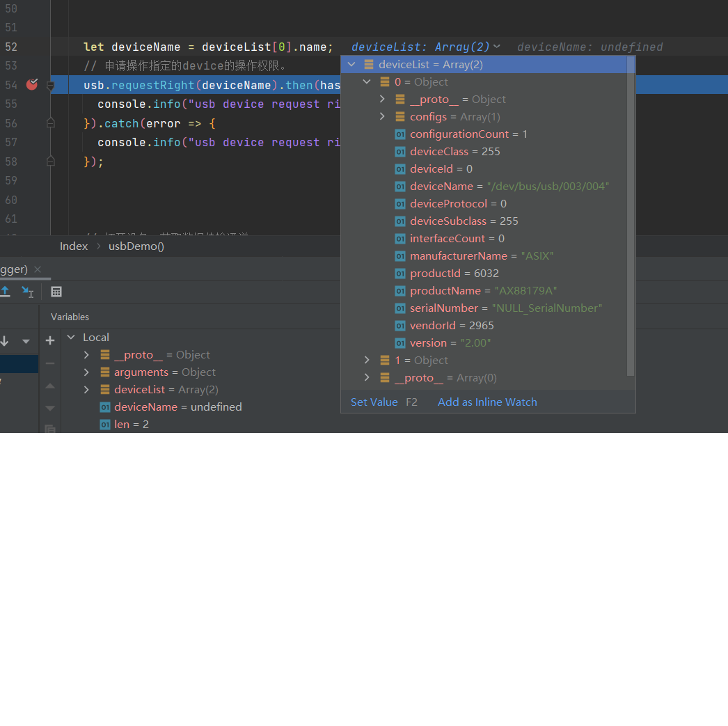Move watch down with the down arrow
This screenshot has width=728, height=726.
[50, 408]
